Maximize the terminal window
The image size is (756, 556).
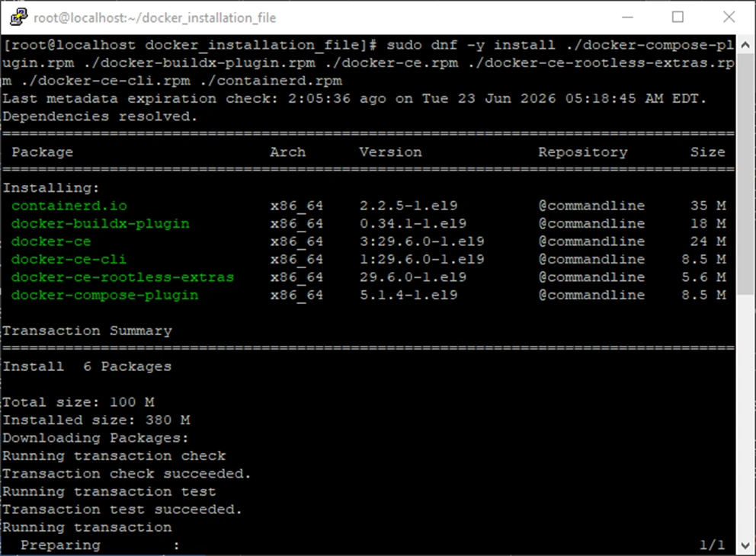(678, 18)
